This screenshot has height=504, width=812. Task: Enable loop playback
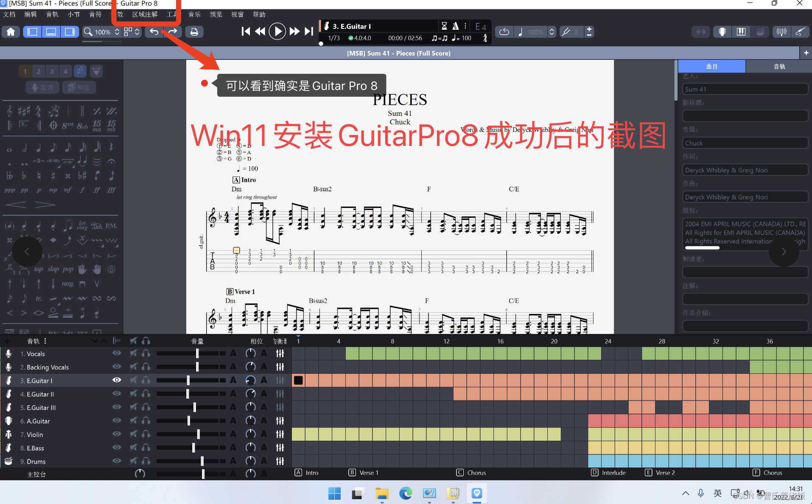pyautogui.click(x=504, y=32)
